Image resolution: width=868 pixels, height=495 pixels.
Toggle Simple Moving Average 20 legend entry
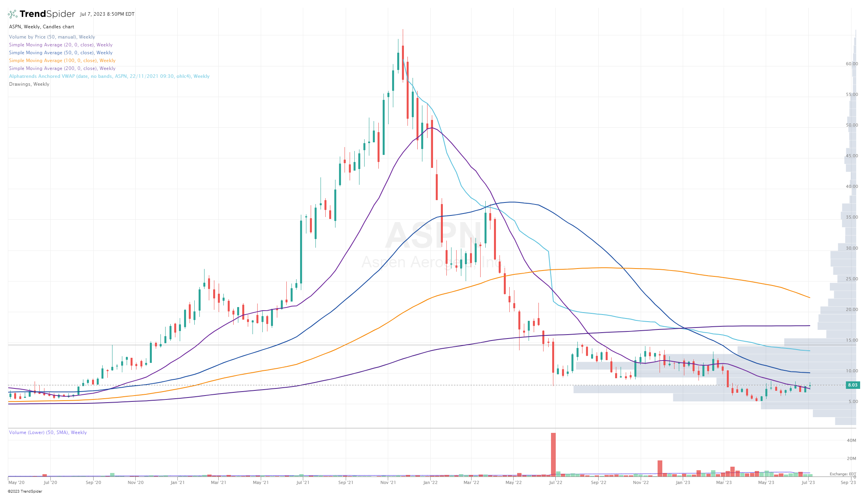tap(61, 45)
